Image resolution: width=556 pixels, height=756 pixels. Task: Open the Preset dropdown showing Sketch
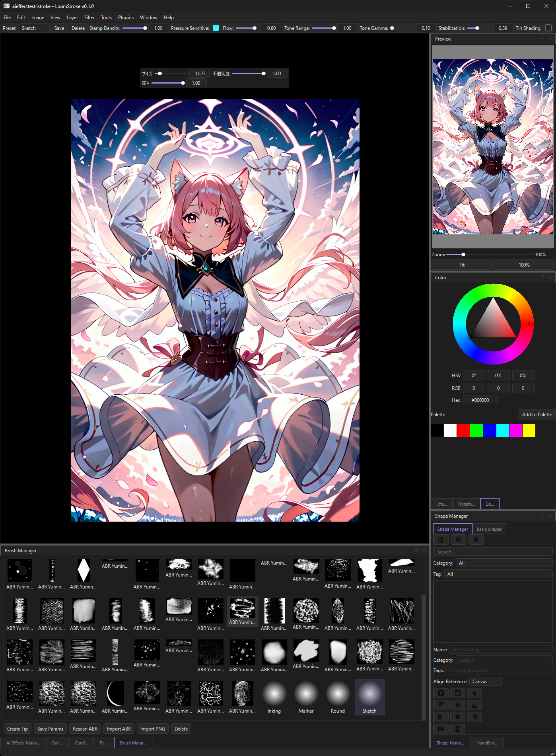pos(34,28)
